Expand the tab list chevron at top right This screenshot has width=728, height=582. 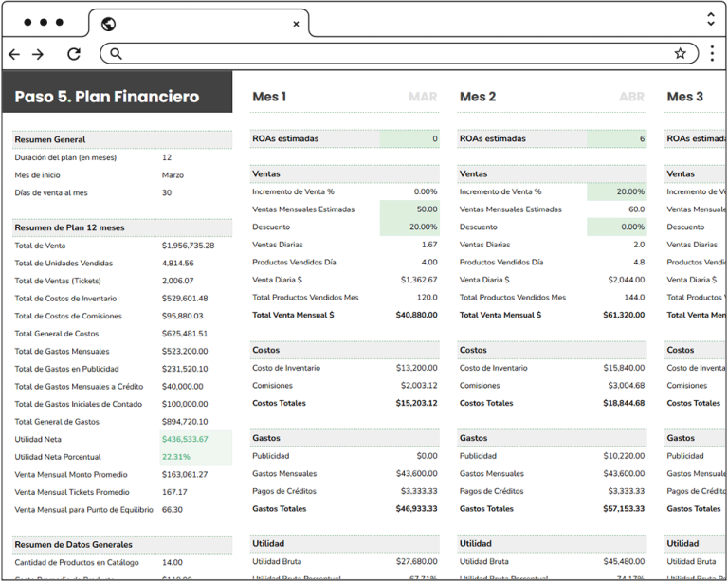tap(711, 19)
